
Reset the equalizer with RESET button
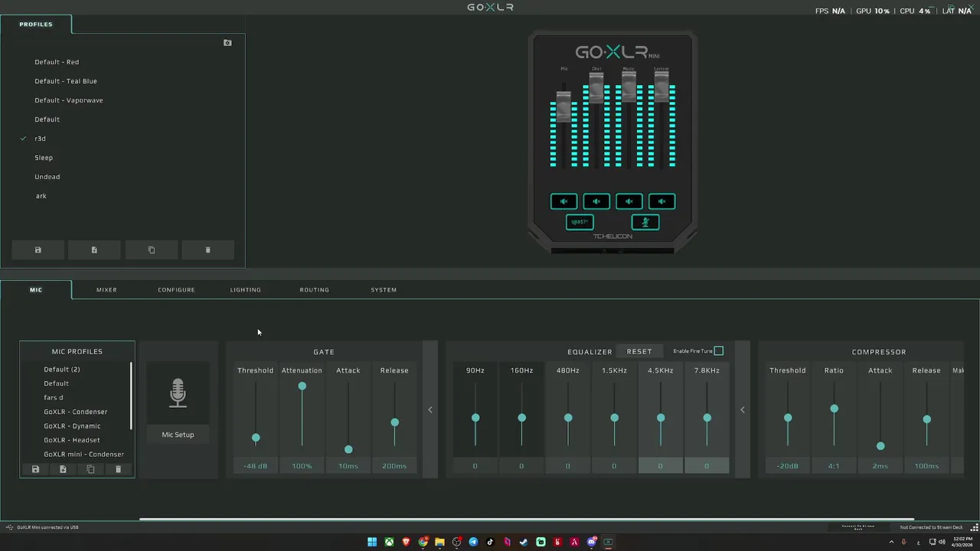click(639, 351)
